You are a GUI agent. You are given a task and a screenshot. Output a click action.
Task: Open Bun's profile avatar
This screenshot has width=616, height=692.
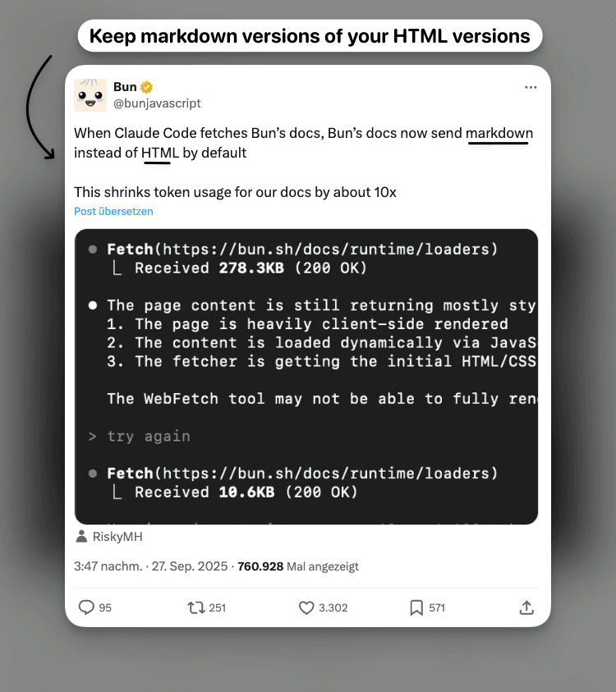(90, 95)
